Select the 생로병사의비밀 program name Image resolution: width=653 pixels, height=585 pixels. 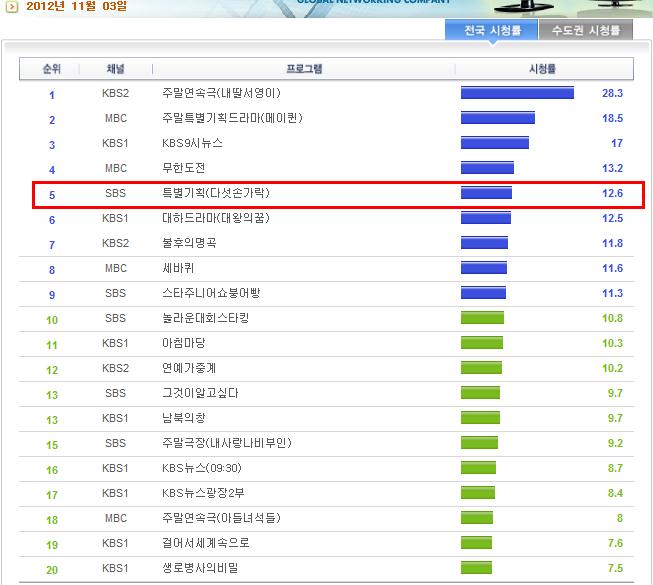tap(200, 568)
